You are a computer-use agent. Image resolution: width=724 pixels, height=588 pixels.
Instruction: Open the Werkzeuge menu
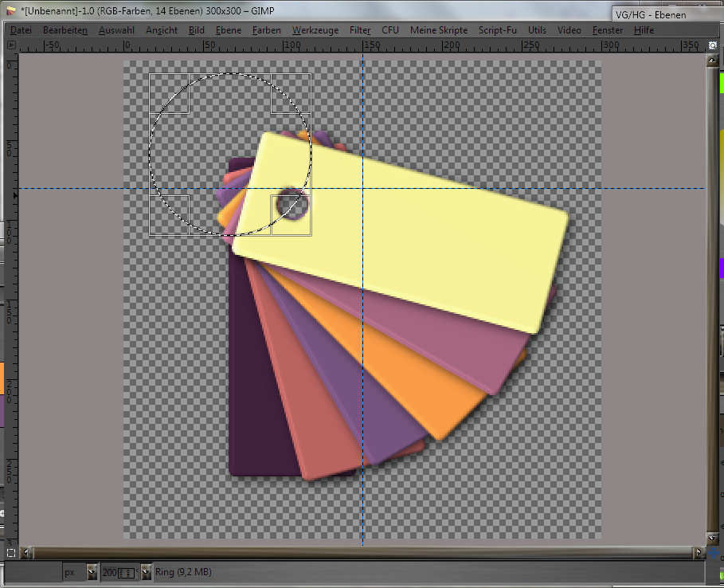pos(315,30)
